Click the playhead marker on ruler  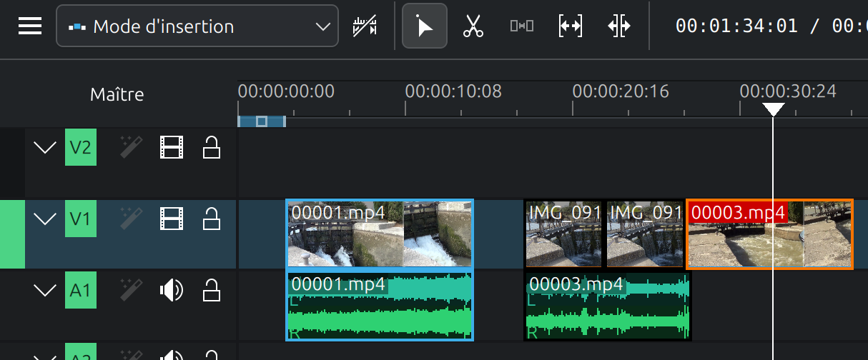(x=773, y=109)
